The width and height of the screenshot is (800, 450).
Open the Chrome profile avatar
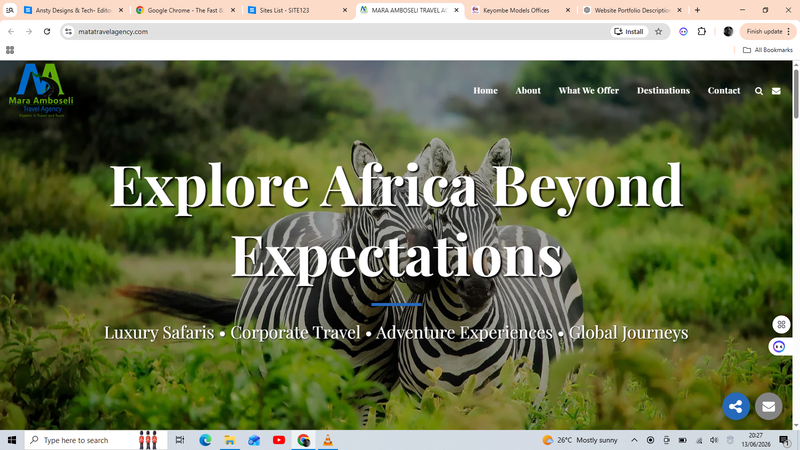pos(728,32)
